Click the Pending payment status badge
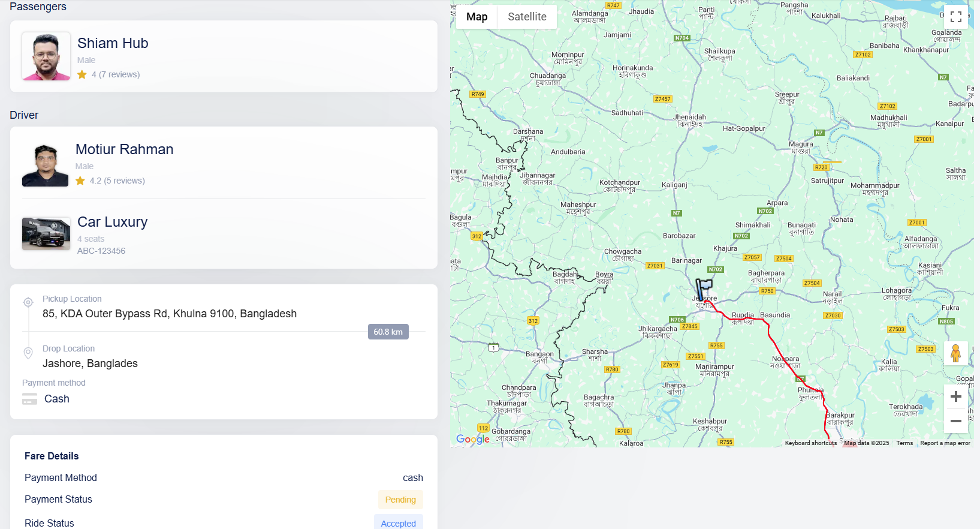This screenshot has width=980, height=529. point(400,500)
